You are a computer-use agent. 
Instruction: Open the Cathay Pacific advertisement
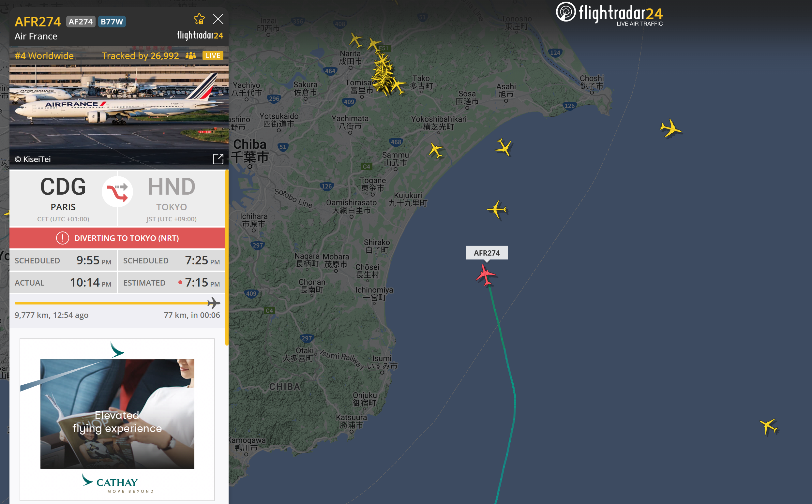[x=117, y=419]
